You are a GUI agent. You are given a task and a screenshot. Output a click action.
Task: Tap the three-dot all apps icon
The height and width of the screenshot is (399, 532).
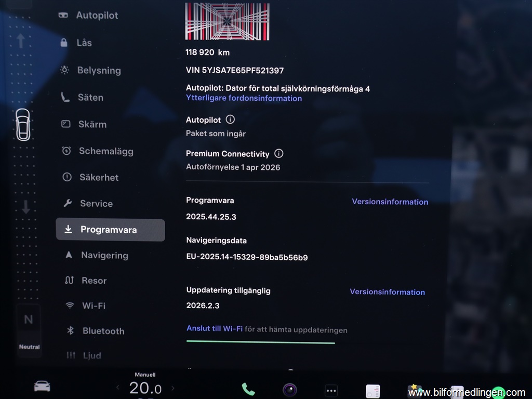coord(331,391)
